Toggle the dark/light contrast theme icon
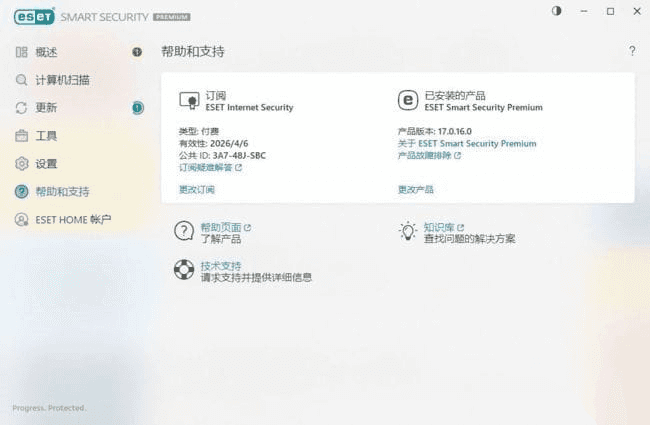650x425 pixels. pos(556,11)
